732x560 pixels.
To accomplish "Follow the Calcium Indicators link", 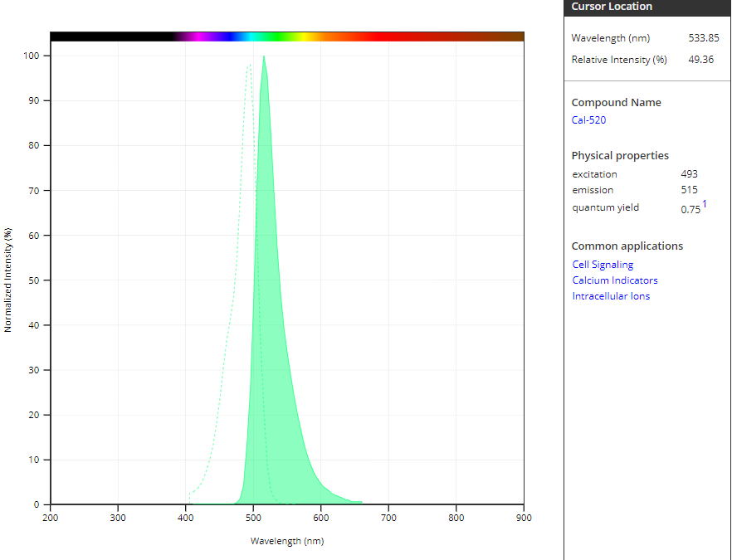I will point(614,280).
